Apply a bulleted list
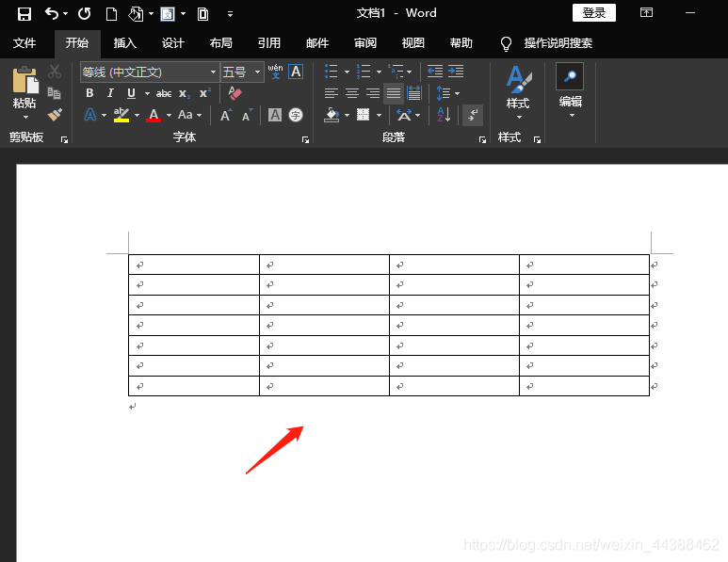The width and height of the screenshot is (728, 562). tap(331, 72)
